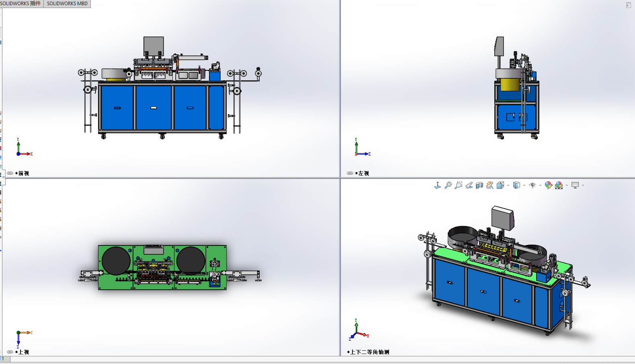Click the View Settings monitor icon
The height and width of the screenshot is (364, 635).
coord(575,185)
